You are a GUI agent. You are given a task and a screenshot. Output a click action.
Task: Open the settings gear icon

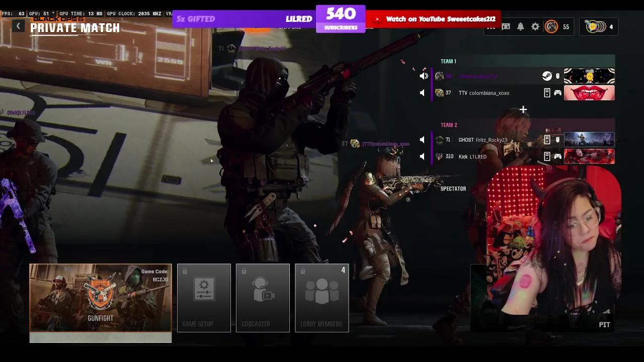pos(535,27)
